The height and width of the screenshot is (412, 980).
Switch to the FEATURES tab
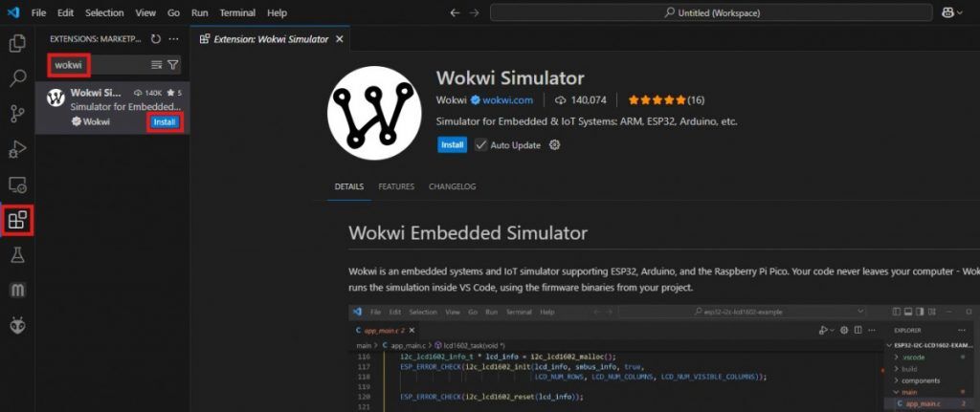(x=396, y=186)
